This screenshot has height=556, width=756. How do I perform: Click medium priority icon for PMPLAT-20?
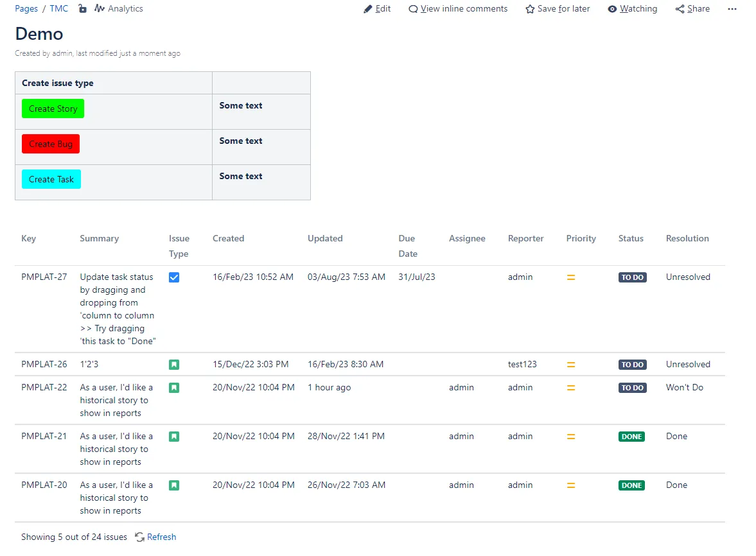(x=571, y=485)
